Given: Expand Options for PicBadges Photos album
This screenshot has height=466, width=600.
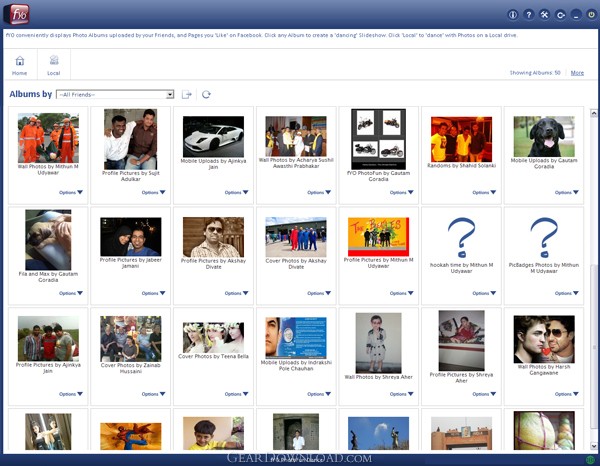Looking at the screenshot, I should click(x=567, y=293).
